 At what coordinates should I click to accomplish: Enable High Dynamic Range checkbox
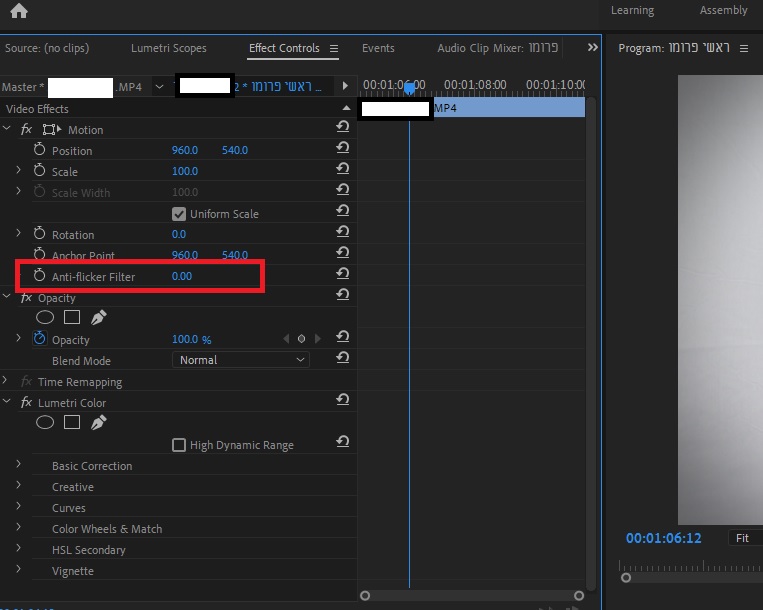pyautogui.click(x=179, y=445)
